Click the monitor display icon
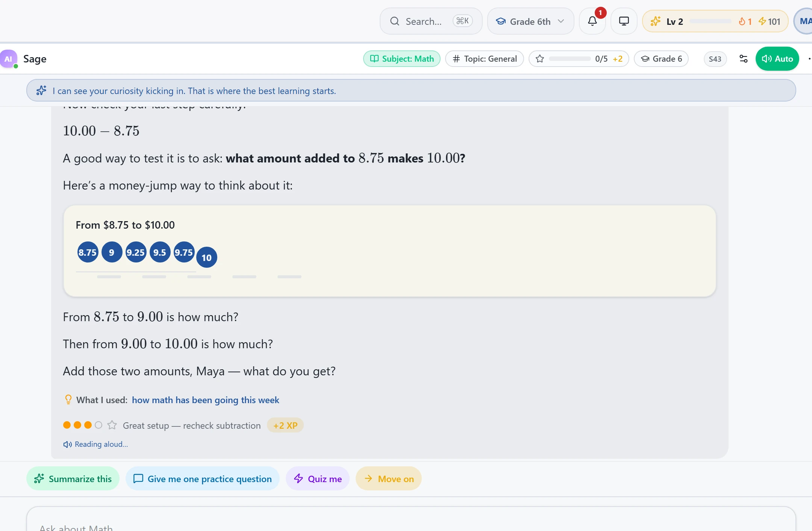This screenshot has height=531, width=812. point(624,21)
